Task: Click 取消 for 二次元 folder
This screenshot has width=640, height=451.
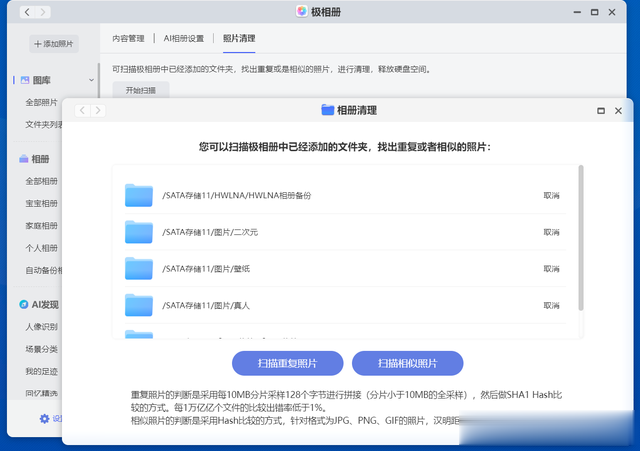Action: (x=551, y=232)
